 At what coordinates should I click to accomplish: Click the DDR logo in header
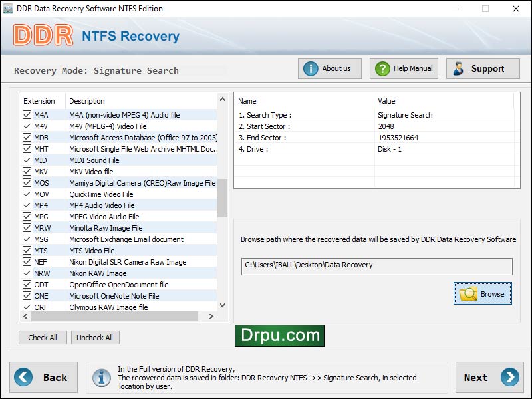pyautogui.click(x=43, y=35)
